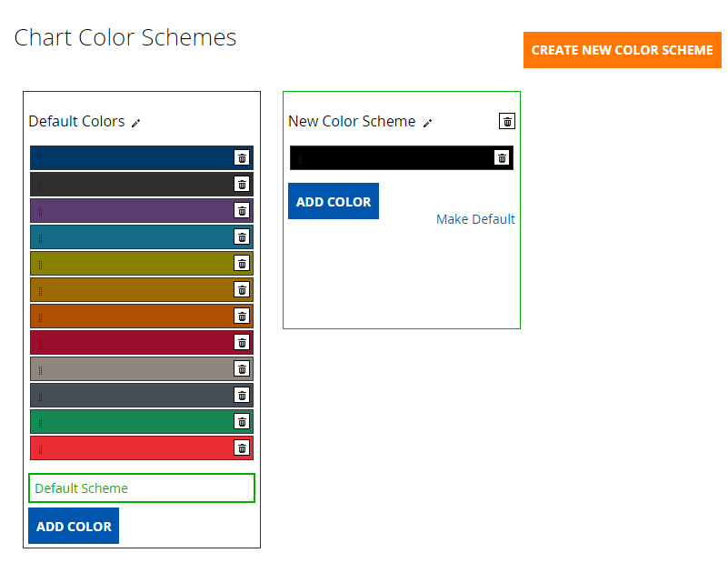Make New Color Scheme the default

click(475, 219)
